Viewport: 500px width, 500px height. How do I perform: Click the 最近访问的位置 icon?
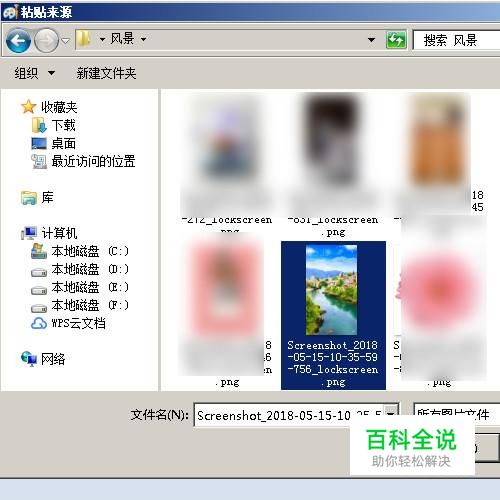(x=39, y=162)
